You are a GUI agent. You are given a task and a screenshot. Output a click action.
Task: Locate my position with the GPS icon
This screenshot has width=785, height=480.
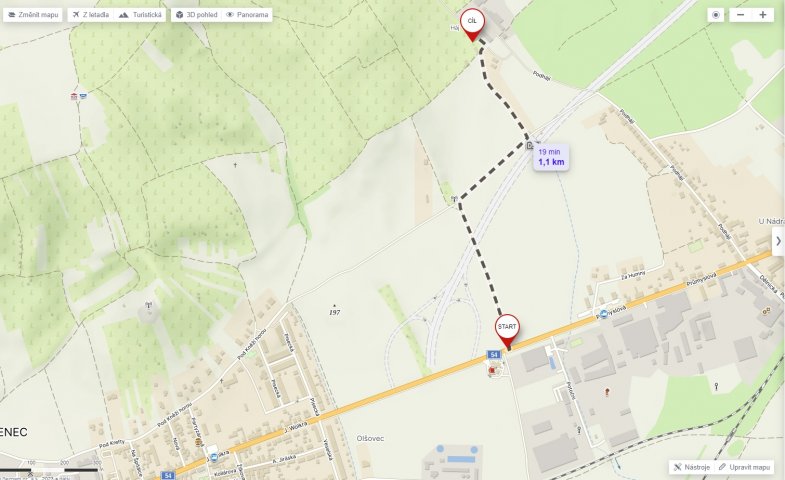tap(715, 15)
